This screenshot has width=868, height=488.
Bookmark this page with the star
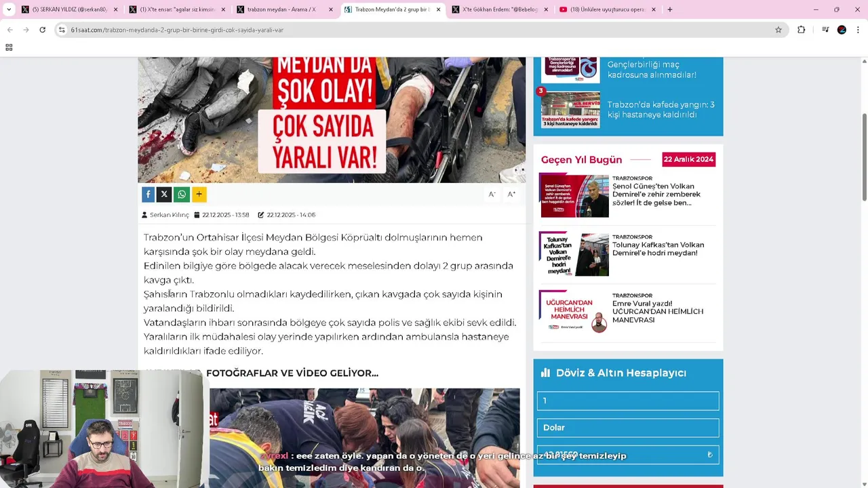[x=778, y=30]
